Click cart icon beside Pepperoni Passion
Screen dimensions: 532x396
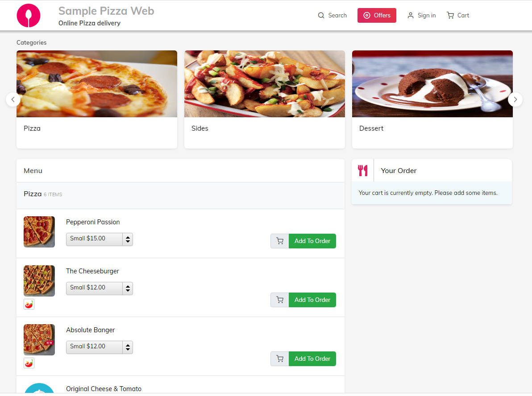[279, 241]
